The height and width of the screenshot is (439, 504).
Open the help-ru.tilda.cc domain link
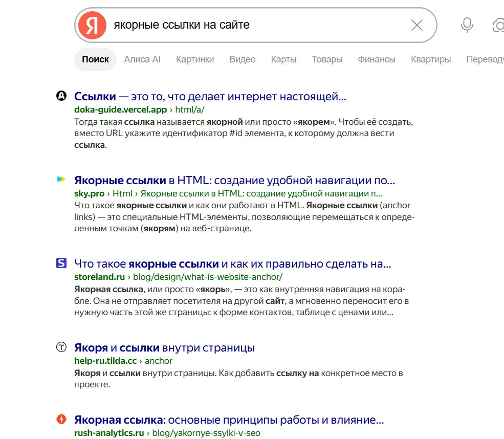[x=105, y=361]
